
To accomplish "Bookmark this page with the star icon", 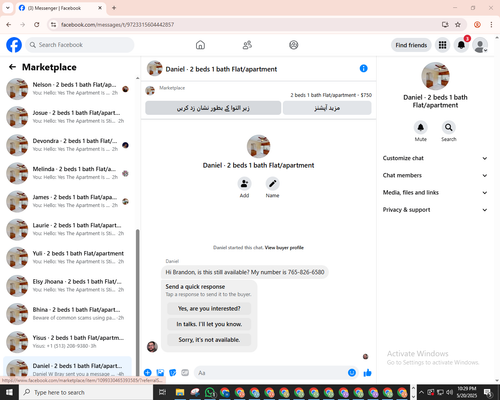I will 458,24.
